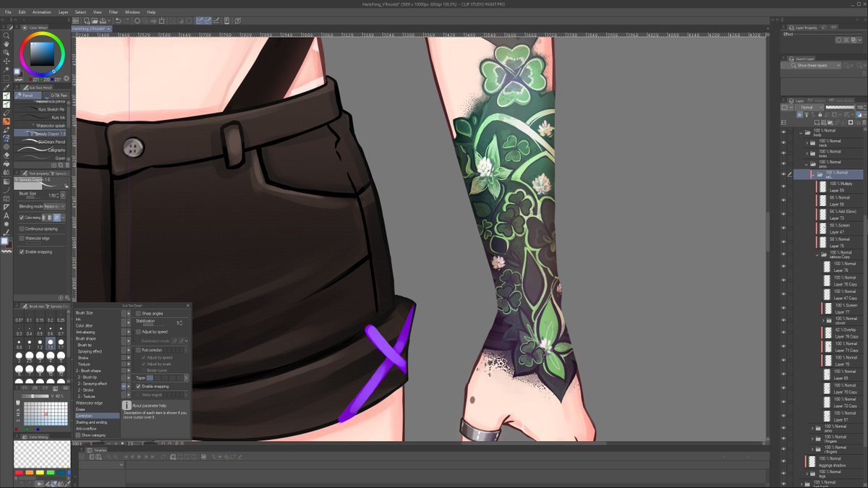Expand the neck layer folder
The width and height of the screenshot is (868, 488).
tap(807, 143)
